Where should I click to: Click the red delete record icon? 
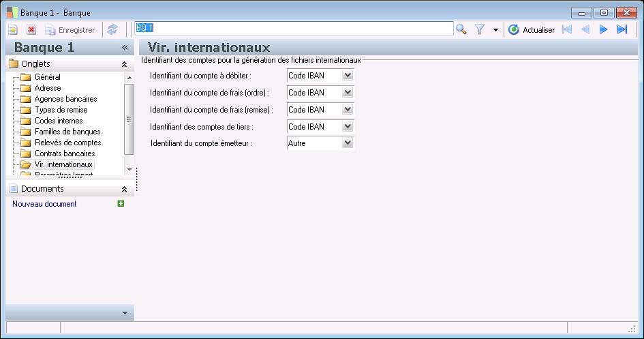pos(31,29)
